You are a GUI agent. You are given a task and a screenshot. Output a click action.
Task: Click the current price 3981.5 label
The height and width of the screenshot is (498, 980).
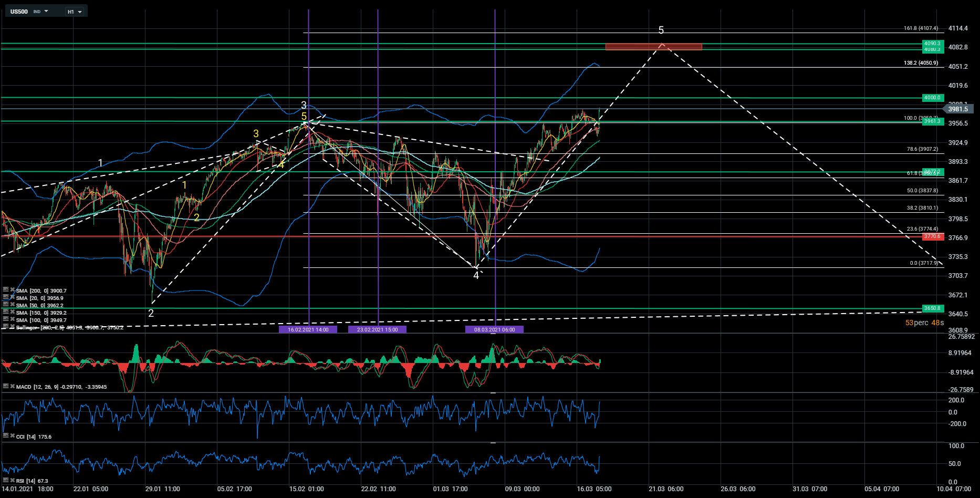click(x=959, y=109)
